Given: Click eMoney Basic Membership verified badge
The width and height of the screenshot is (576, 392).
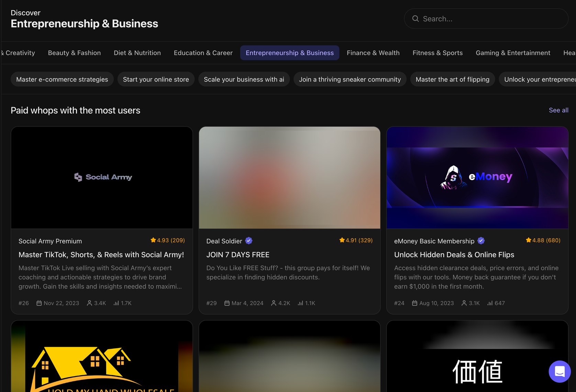Looking at the screenshot, I should (481, 241).
